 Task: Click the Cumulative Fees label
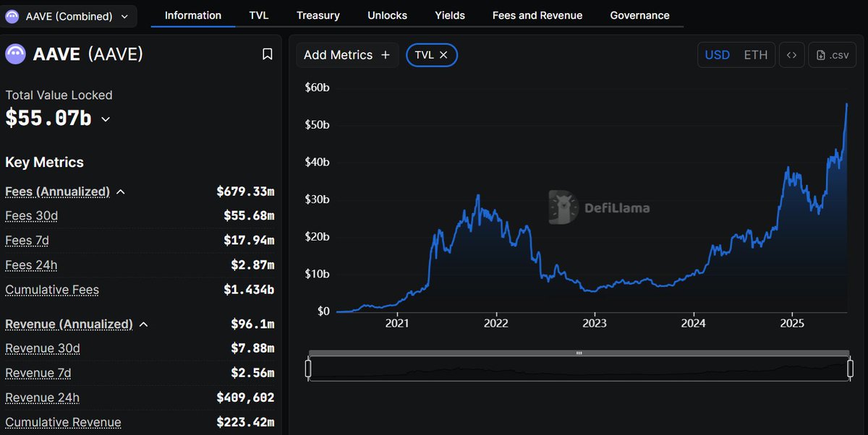[x=52, y=290]
